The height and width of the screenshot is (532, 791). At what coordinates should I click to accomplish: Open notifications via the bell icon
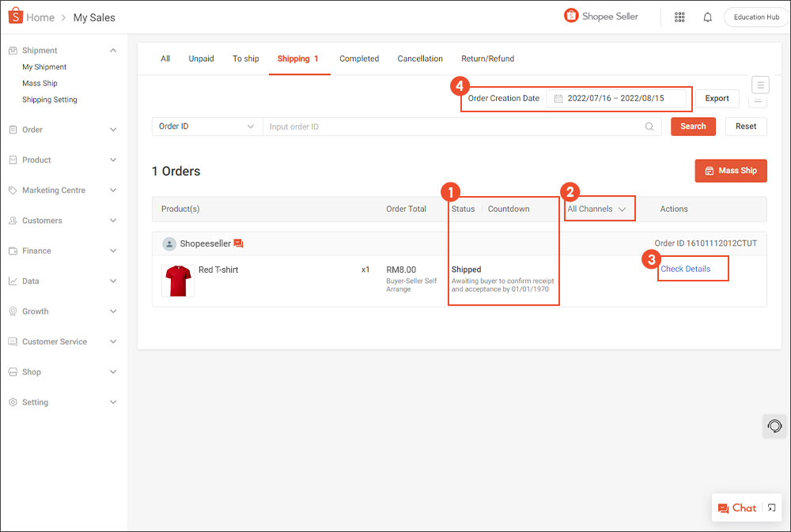707,16
